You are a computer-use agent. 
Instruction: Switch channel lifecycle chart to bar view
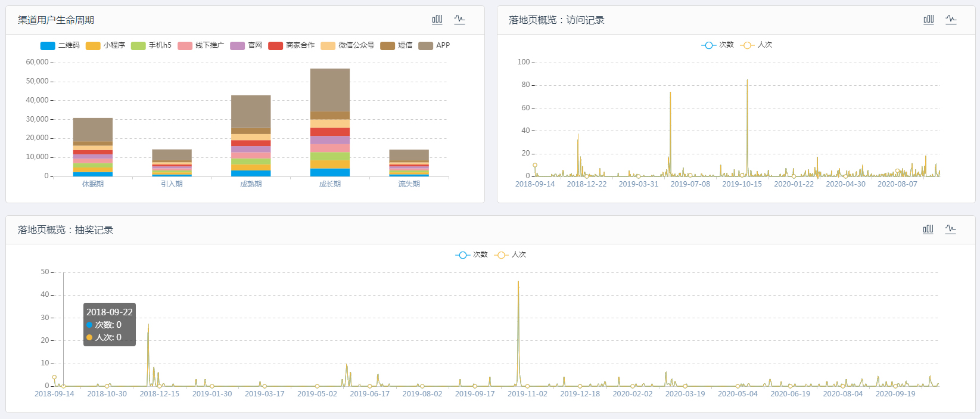click(437, 20)
